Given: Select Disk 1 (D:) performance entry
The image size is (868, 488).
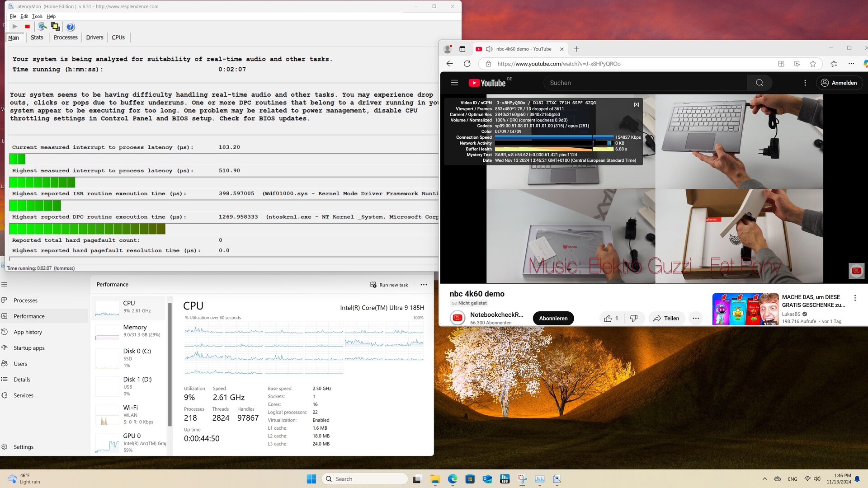Looking at the screenshot, I should point(129,386).
